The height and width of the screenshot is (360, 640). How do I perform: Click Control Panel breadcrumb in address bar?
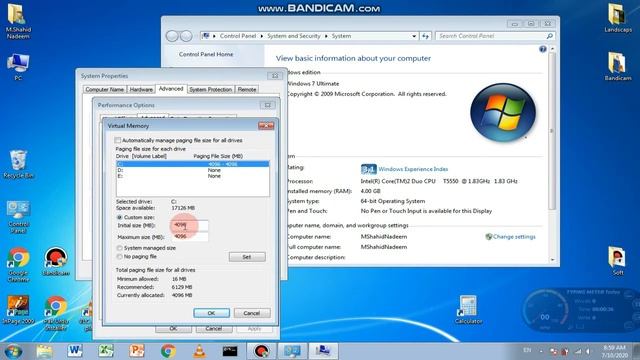pos(238,36)
